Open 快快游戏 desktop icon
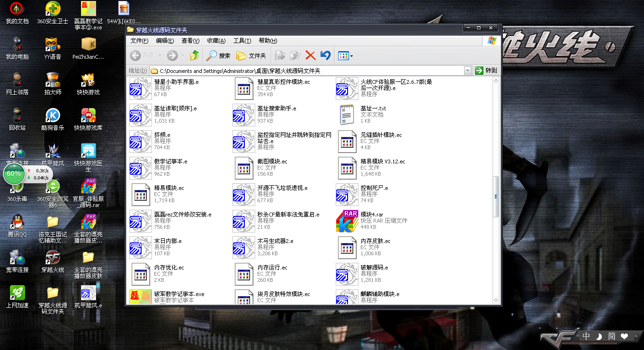Viewport: 644px width, 350px height. coord(89,84)
